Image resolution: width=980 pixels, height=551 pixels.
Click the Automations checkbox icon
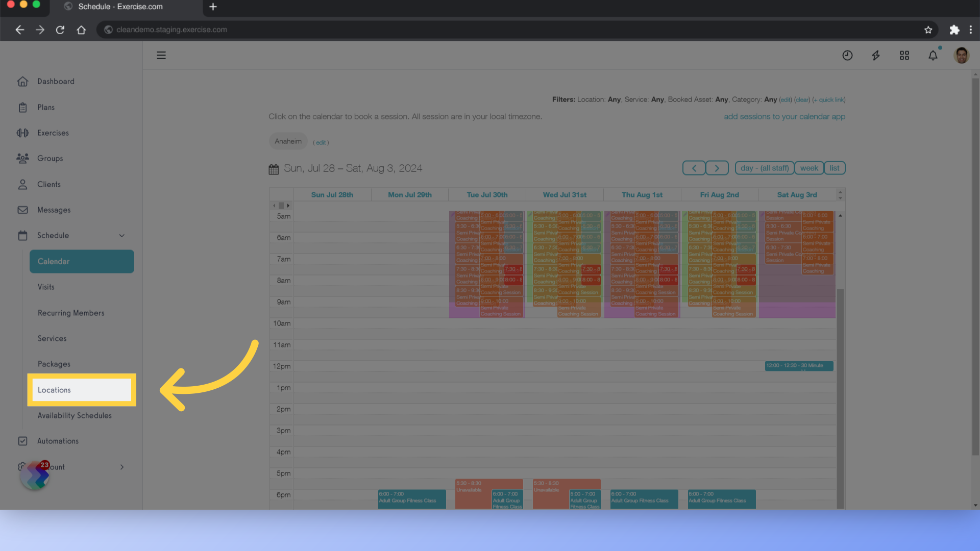coord(22,441)
